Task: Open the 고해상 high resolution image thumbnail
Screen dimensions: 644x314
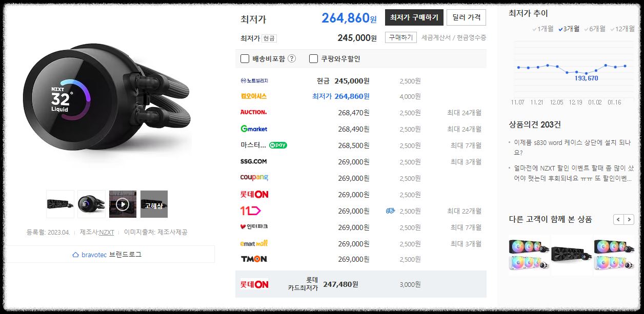Action: (x=154, y=204)
